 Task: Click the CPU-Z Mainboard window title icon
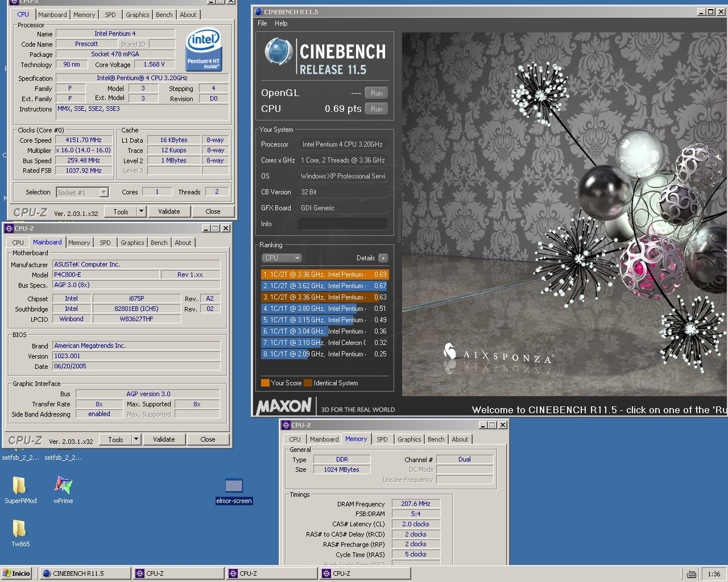[9, 228]
